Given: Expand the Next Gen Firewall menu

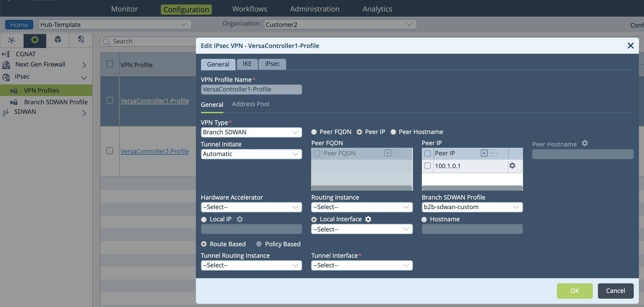Looking at the screenshot, I should [x=84, y=65].
